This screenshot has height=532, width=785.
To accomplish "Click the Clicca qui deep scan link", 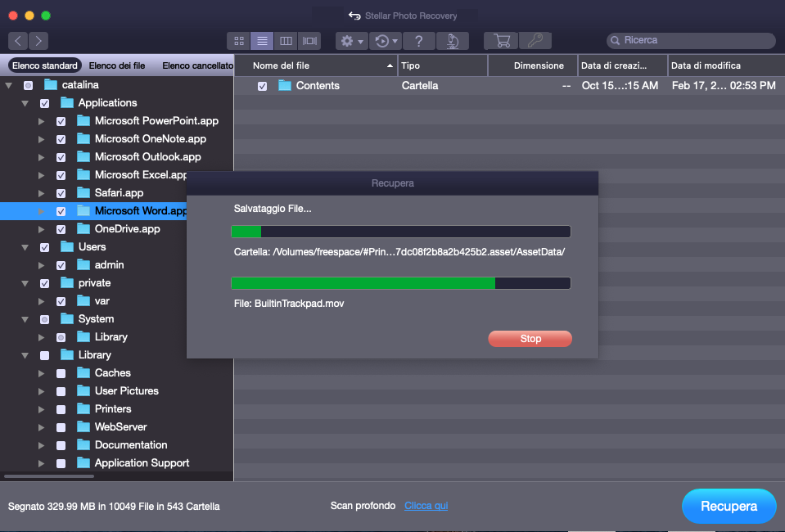I will [x=426, y=506].
